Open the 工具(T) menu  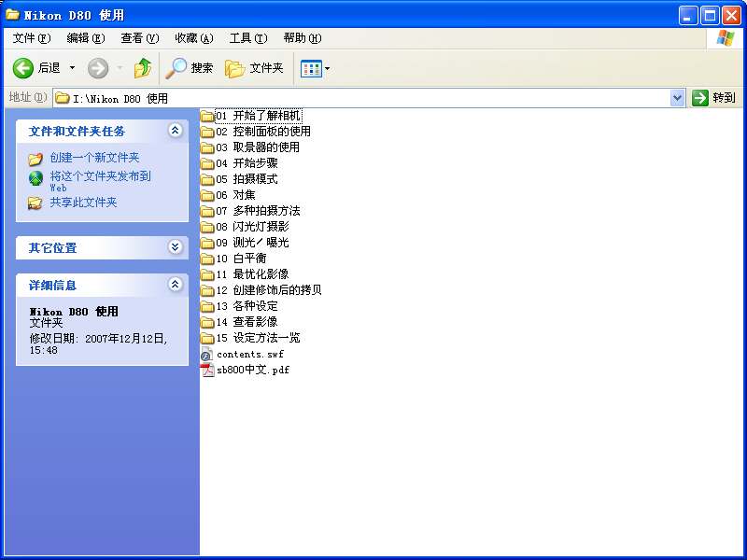(248, 38)
